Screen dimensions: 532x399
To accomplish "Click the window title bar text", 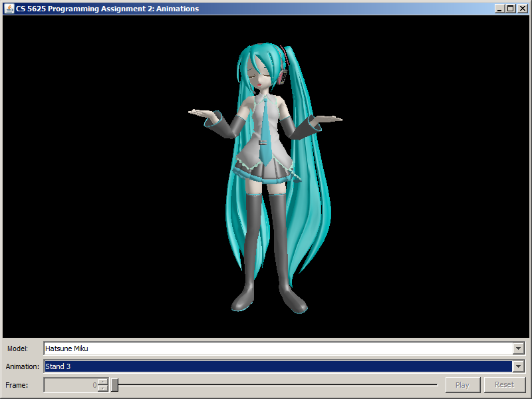I will tap(108, 9).
